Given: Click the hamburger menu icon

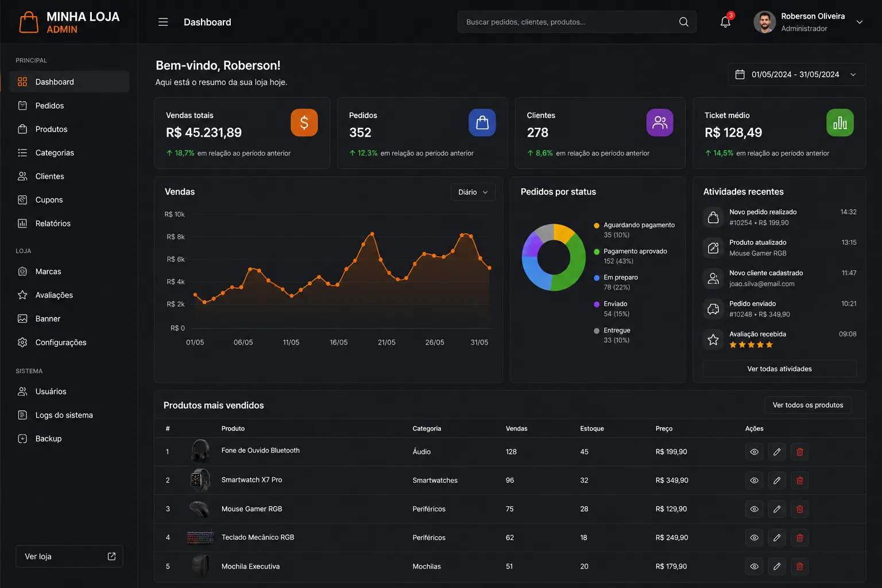Looking at the screenshot, I should [x=163, y=22].
